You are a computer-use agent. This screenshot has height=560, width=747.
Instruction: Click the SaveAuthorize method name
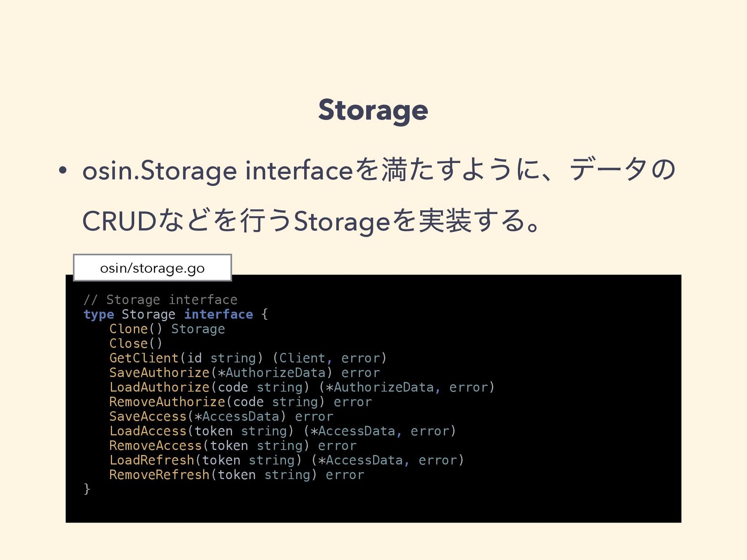pos(160,373)
